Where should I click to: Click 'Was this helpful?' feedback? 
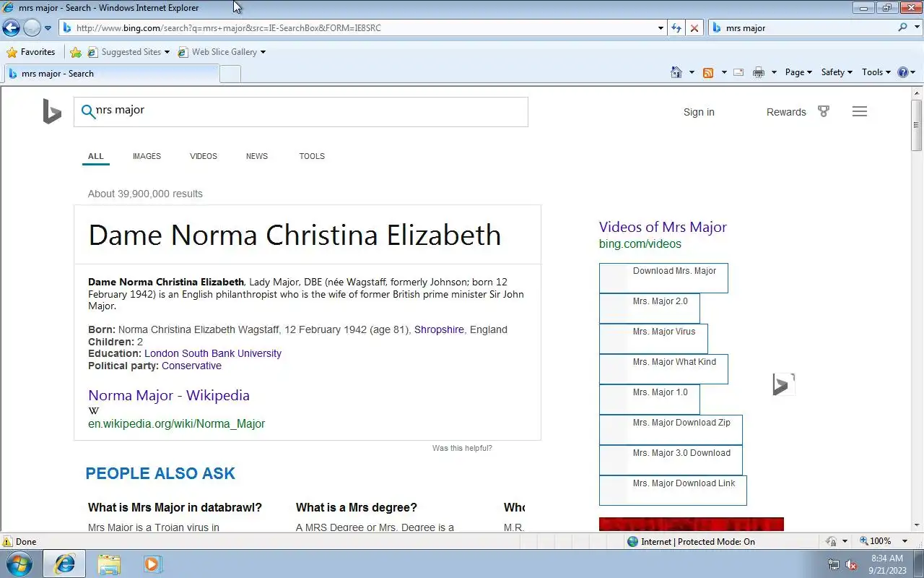[x=462, y=449]
